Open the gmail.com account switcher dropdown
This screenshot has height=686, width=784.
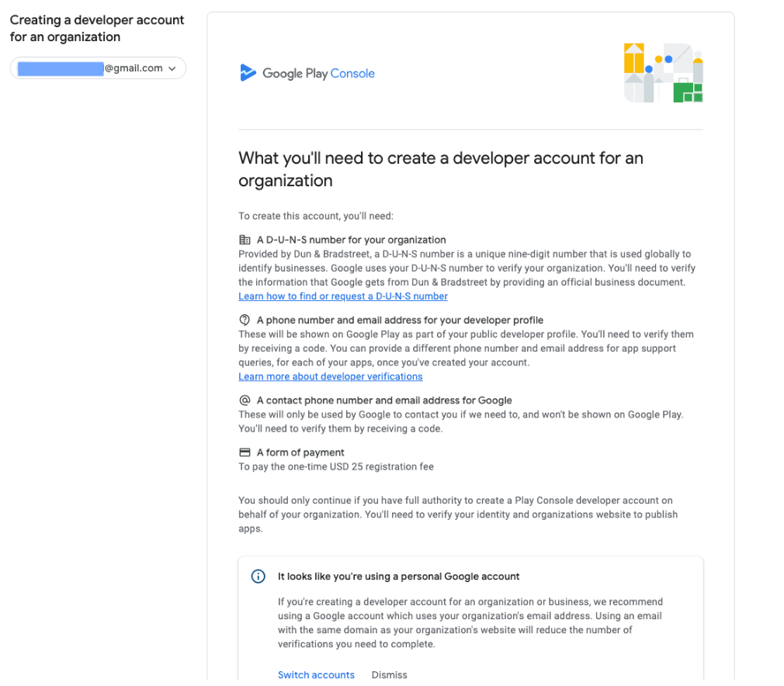(x=98, y=68)
